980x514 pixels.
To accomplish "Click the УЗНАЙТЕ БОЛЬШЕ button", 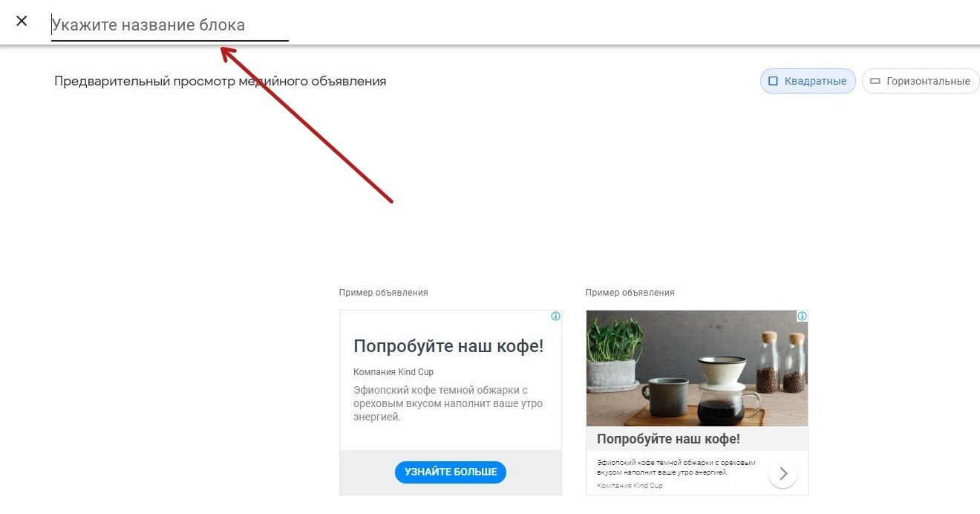I will pos(451,472).
